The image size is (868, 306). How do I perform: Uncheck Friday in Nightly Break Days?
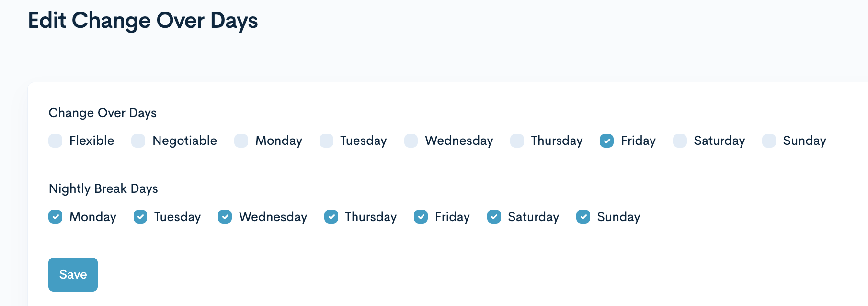421,217
